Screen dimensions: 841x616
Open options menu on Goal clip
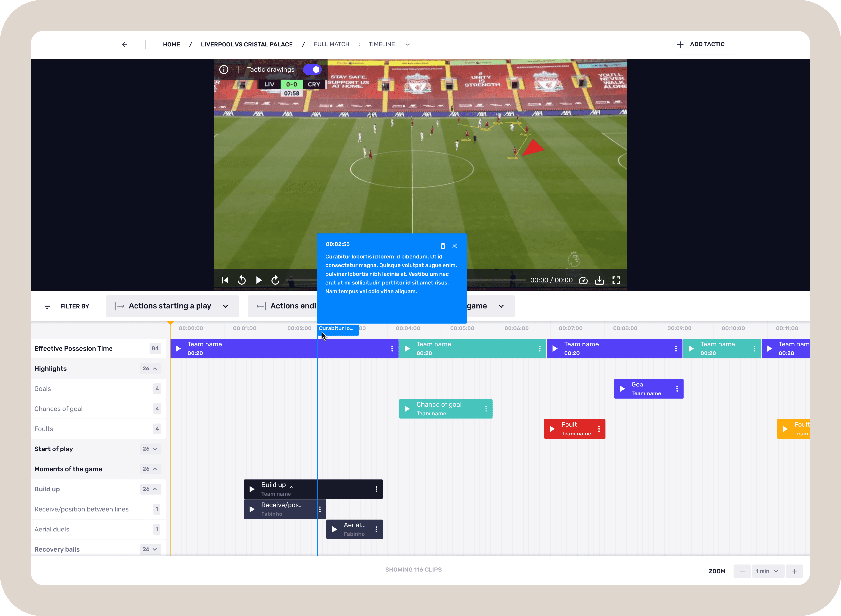(x=677, y=389)
